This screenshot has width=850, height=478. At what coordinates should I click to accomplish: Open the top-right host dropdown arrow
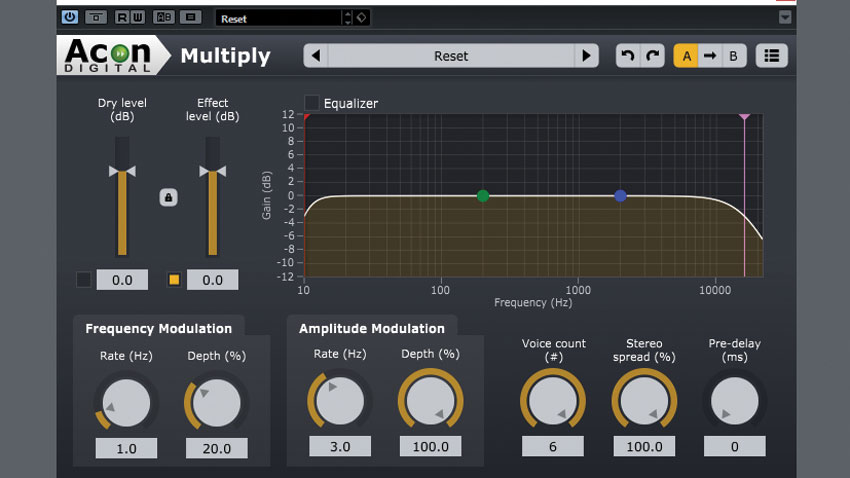click(x=784, y=17)
